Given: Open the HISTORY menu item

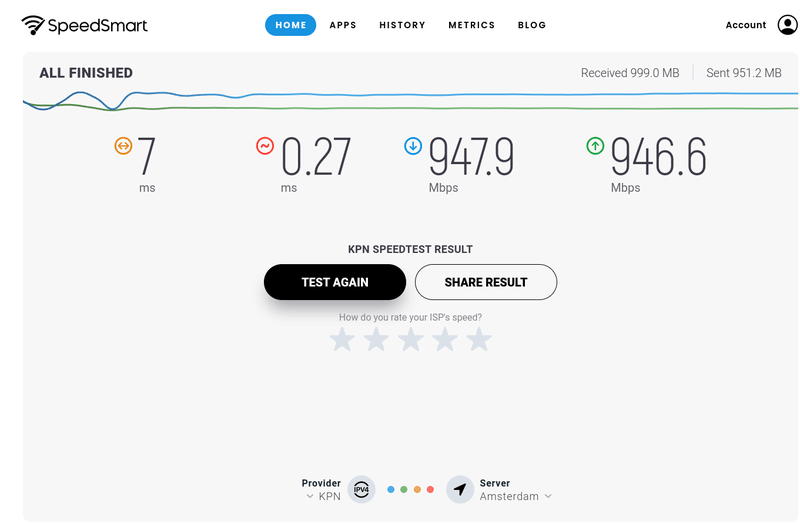Looking at the screenshot, I should [x=402, y=25].
